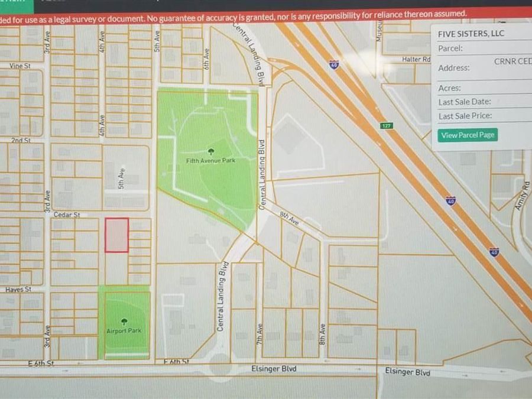Click the lowest I-40 highway shield
This screenshot has height=399, width=532.
pos(494,252)
